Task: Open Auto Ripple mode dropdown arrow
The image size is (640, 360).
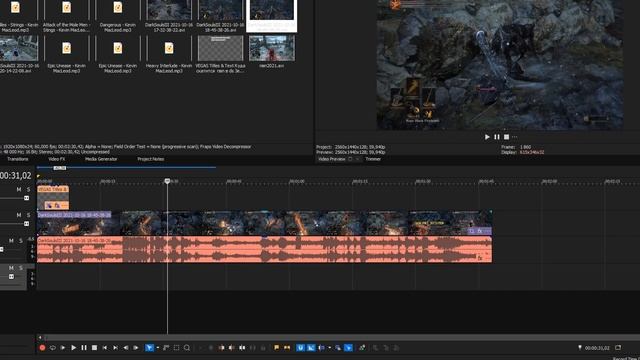Action: coord(329,348)
